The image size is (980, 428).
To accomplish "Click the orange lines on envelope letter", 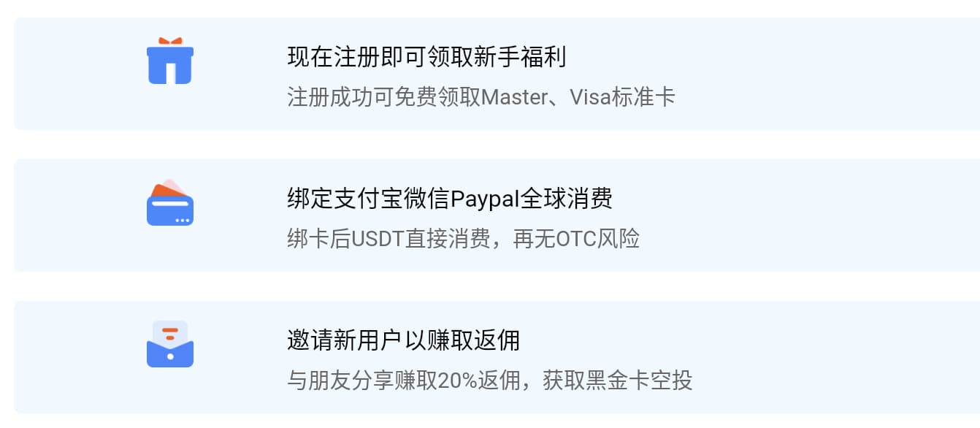I will point(170,334).
